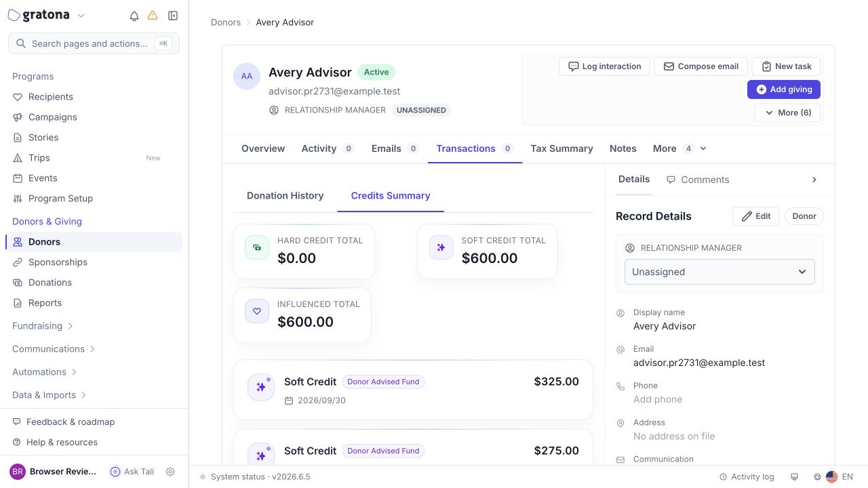Screen dimensions: 868x488
Task: Open the More 4 tabs dropdown
Action: pyautogui.click(x=679, y=148)
